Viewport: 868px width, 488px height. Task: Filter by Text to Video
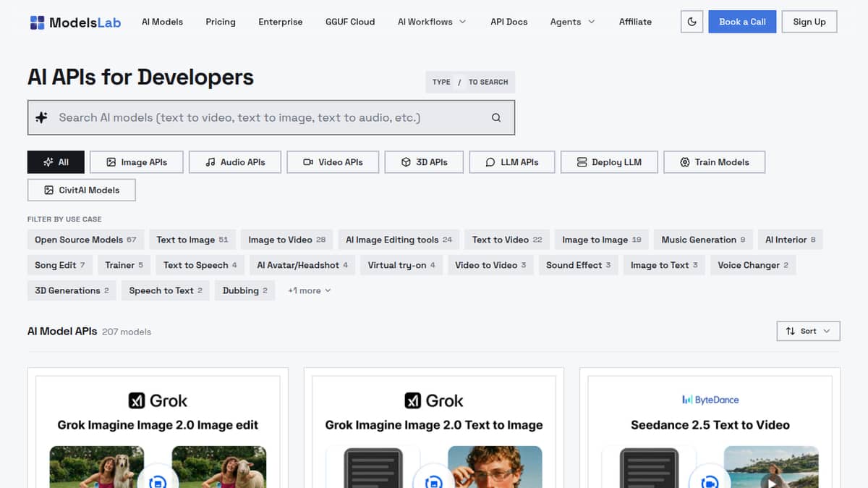coord(507,240)
